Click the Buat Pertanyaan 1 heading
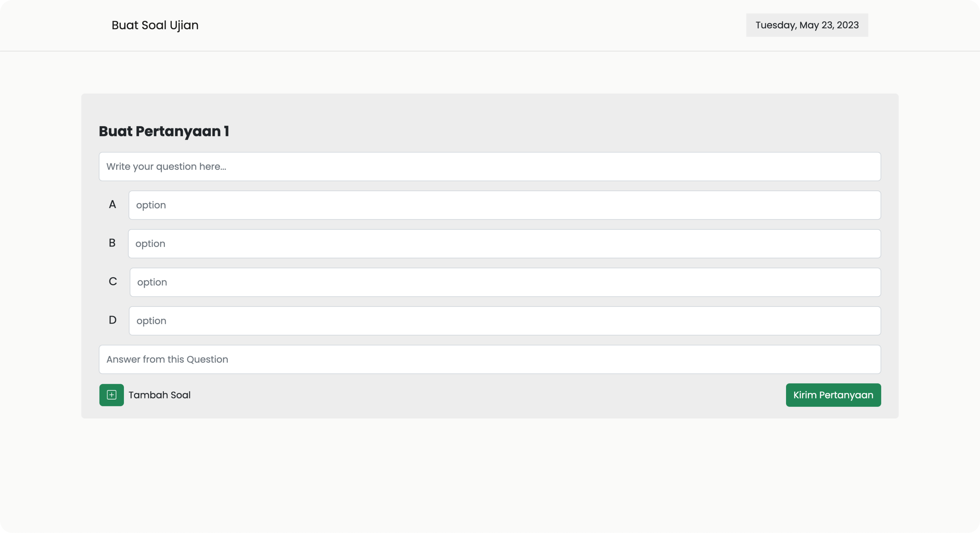The image size is (980, 533). tap(164, 131)
